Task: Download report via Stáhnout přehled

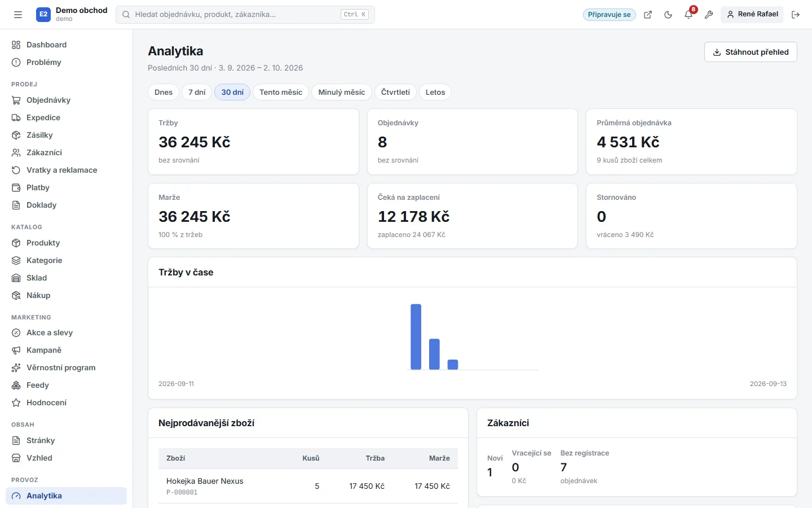Action: [751, 52]
